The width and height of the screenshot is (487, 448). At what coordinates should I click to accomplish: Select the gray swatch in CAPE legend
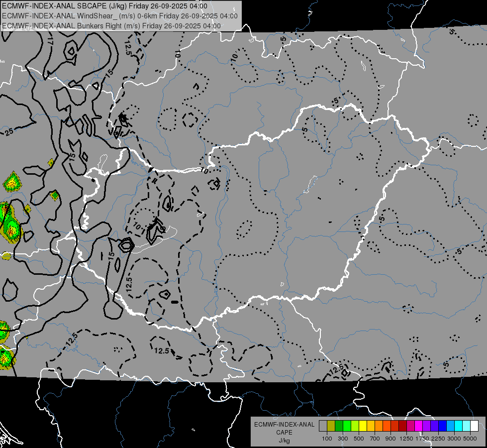tap(323, 426)
